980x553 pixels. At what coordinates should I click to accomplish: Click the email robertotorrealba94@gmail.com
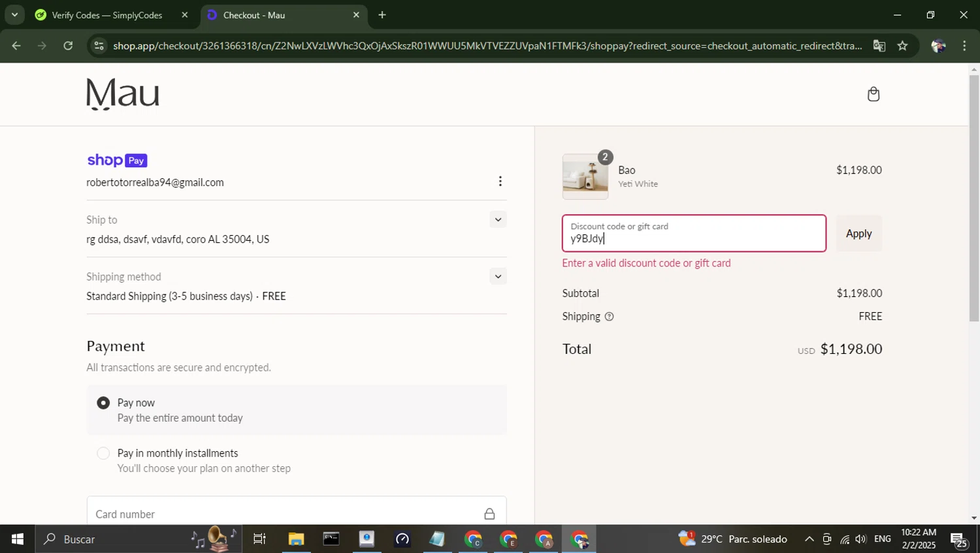(x=155, y=183)
